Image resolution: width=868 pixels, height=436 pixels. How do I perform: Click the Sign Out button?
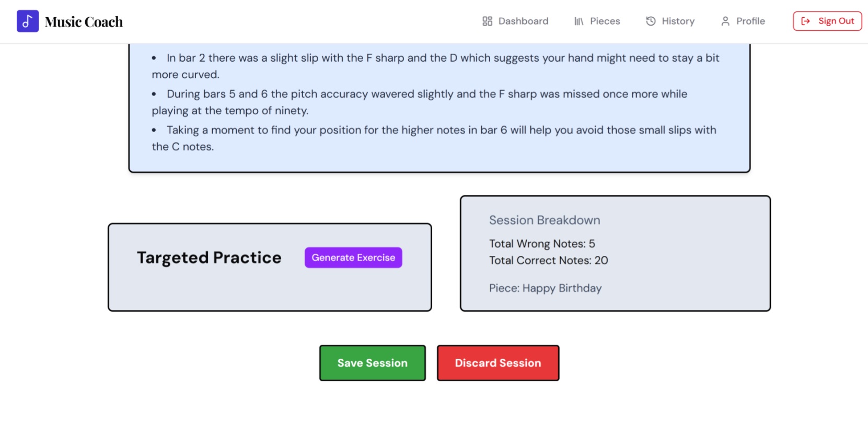[827, 21]
